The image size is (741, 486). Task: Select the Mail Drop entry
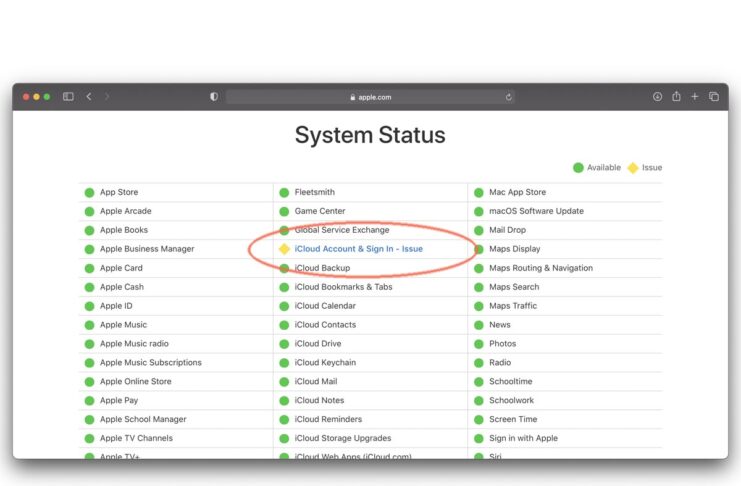tap(508, 230)
